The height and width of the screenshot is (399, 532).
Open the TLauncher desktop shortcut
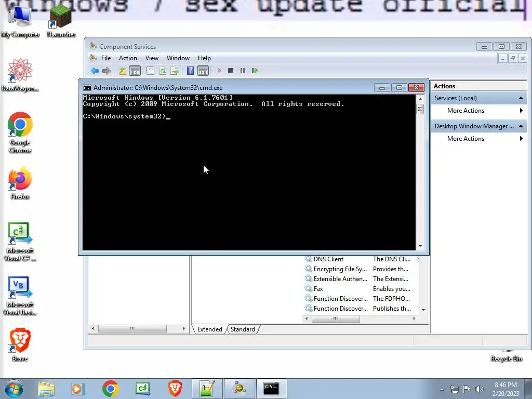[61, 21]
